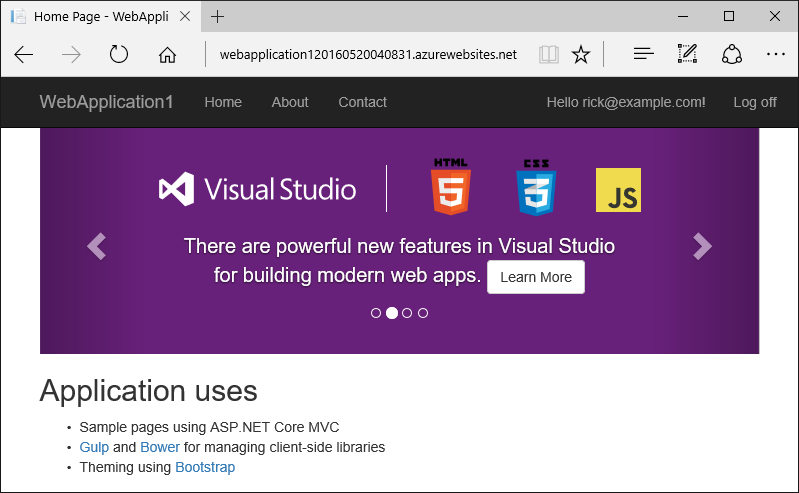The height and width of the screenshot is (493, 799).
Task: Make a web note with pen icon
Action: [687, 54]
